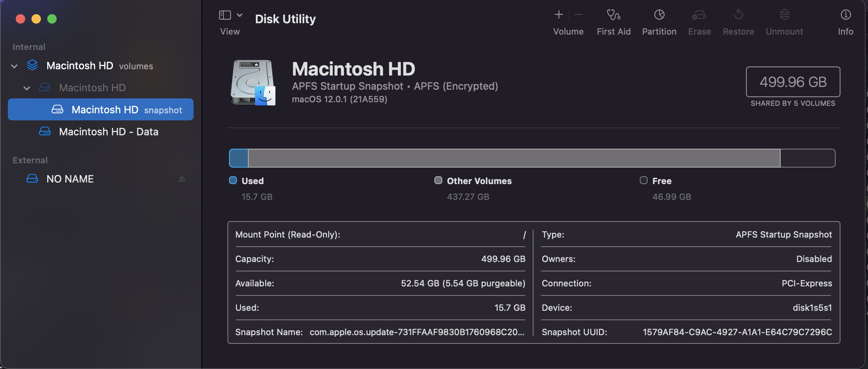Click the 437.27 GB Other Volumes value
This screenshot has width=868, height=369.
(x=468, y=197)
